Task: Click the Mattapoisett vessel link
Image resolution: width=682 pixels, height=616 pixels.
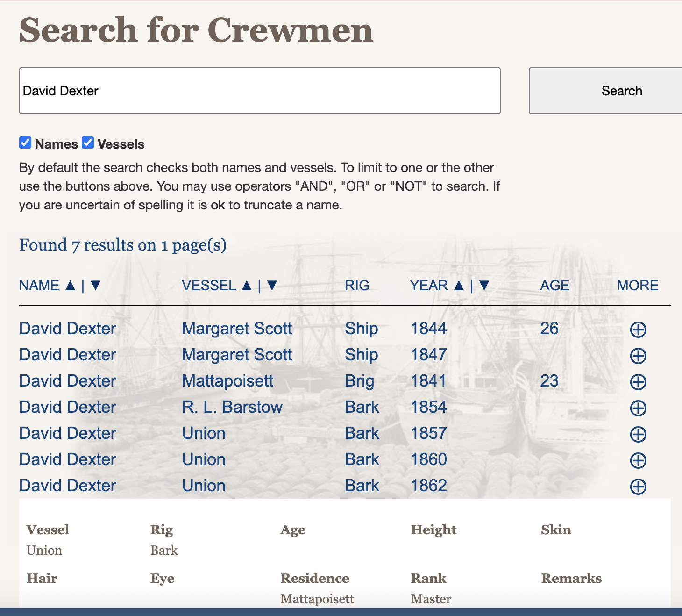Action: tap(227, 381)
